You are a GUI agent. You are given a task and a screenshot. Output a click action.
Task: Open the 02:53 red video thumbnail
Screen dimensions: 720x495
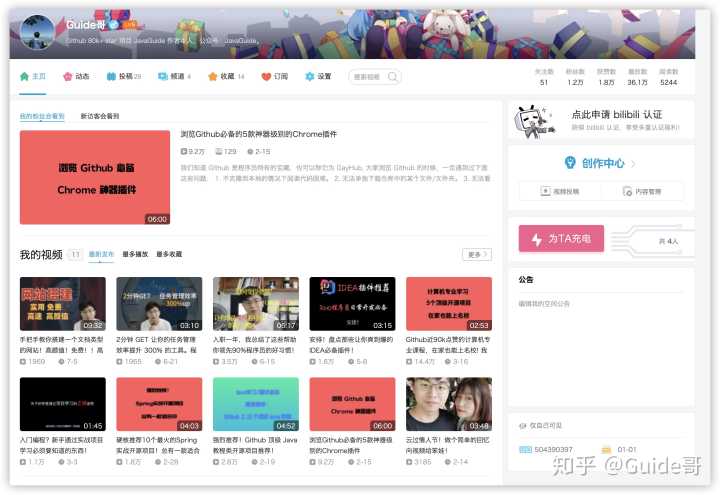pos(449,304)
